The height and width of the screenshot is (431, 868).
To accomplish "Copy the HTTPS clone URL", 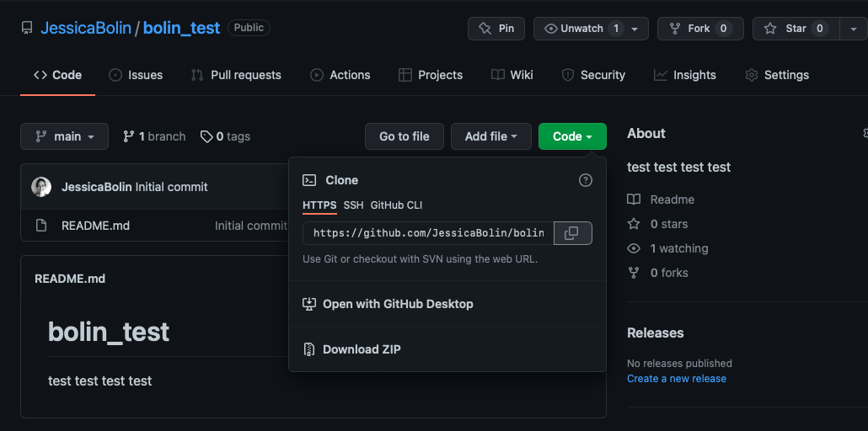I will pyautogui.click(x=572, y=233).
